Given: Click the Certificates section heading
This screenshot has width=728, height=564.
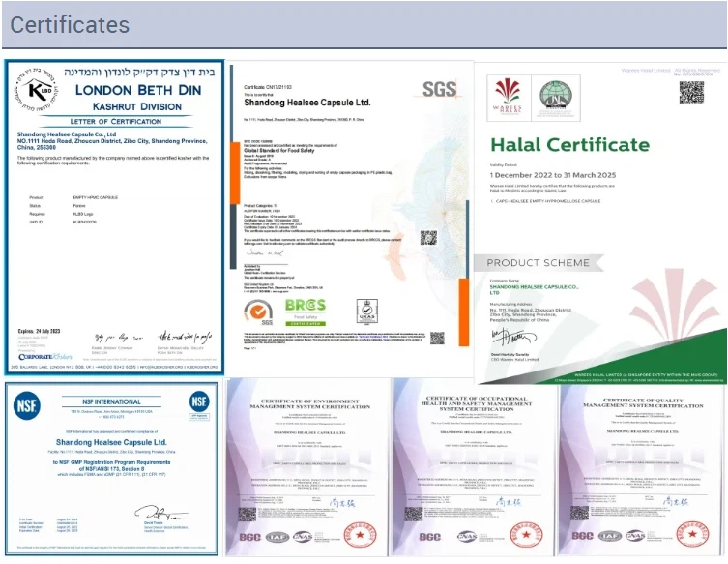Looking at the screenshot, I should click(70, 24).
